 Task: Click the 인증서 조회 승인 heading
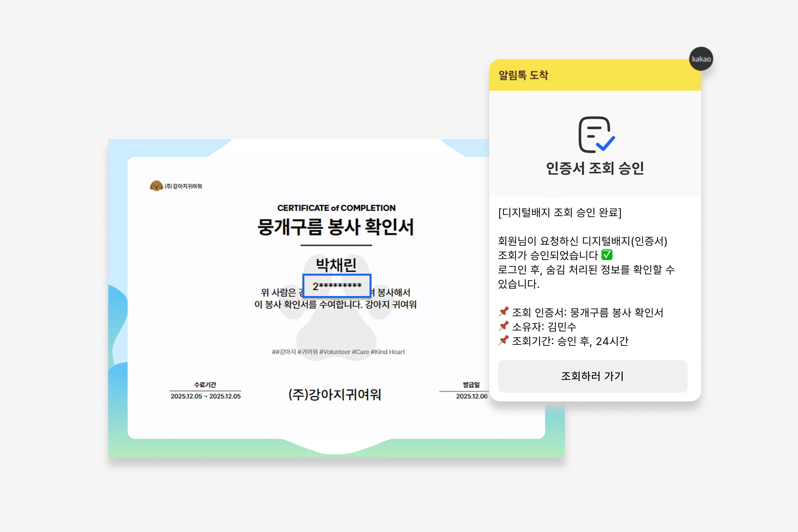click(595, 168)
